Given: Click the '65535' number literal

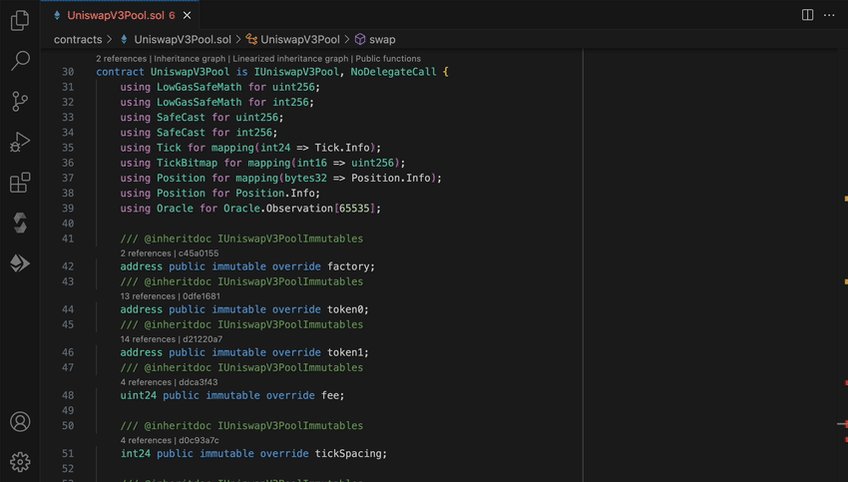Looking at the screenshot, I should pos(354,208).
